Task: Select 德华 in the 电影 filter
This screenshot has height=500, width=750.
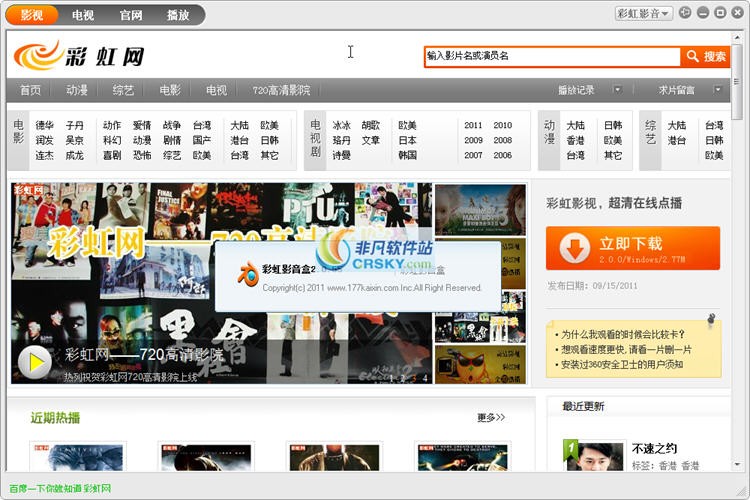Action: (x=44, y=125)
